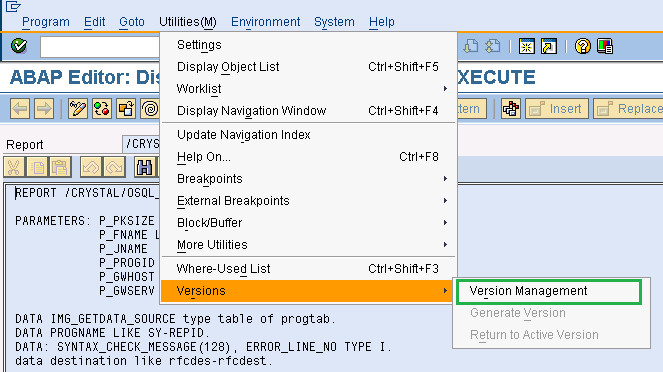
Task: Click the Replace button
Action: click(628, 109)
